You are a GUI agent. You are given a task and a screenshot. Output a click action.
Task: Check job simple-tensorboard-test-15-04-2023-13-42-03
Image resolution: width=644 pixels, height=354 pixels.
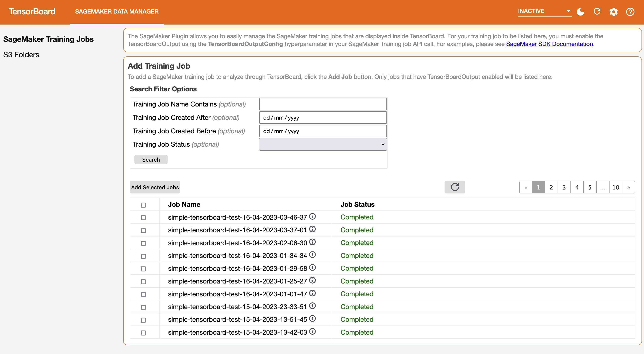(143, 333)
